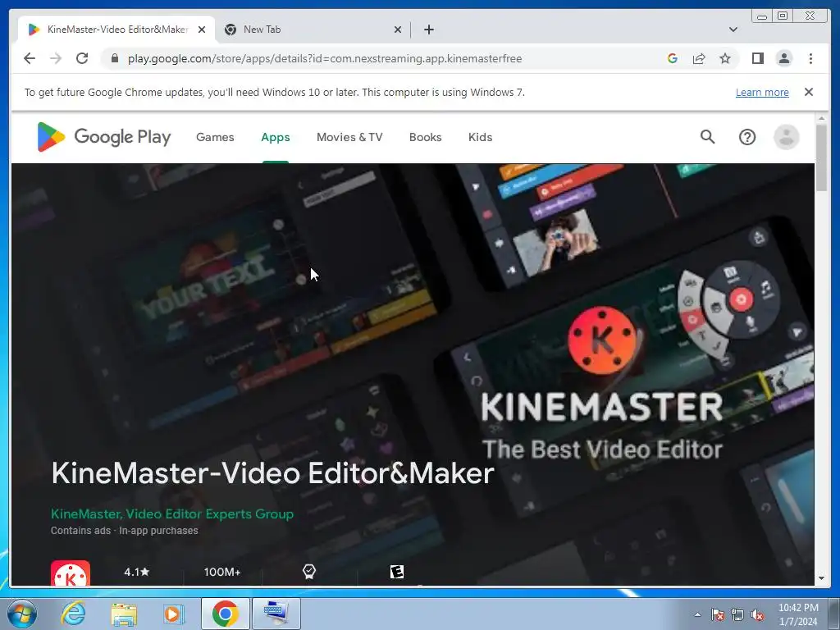Click the browser back arrow

click(x=30, y=58)
